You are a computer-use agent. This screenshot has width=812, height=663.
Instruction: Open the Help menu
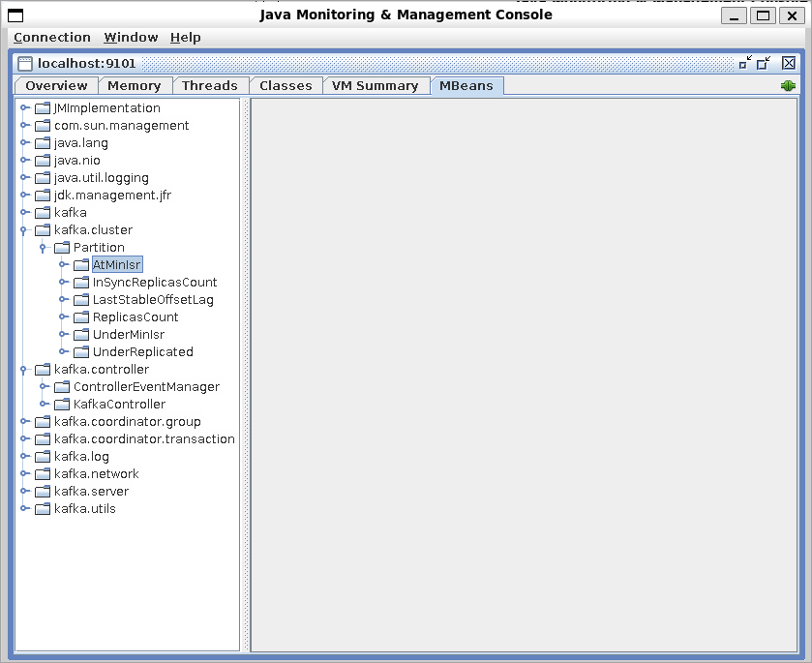pos(185,38)
